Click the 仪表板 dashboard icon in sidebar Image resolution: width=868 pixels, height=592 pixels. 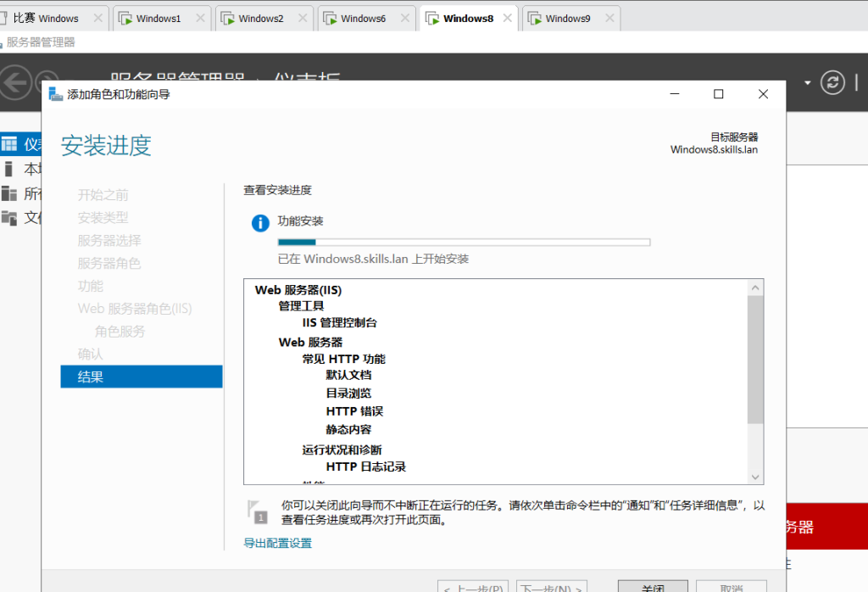9,144
